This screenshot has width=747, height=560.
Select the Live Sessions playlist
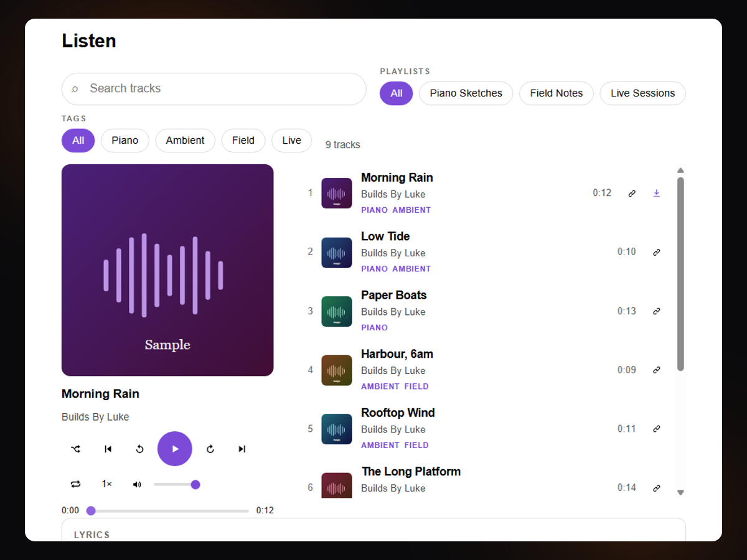[x=642, y=93]
